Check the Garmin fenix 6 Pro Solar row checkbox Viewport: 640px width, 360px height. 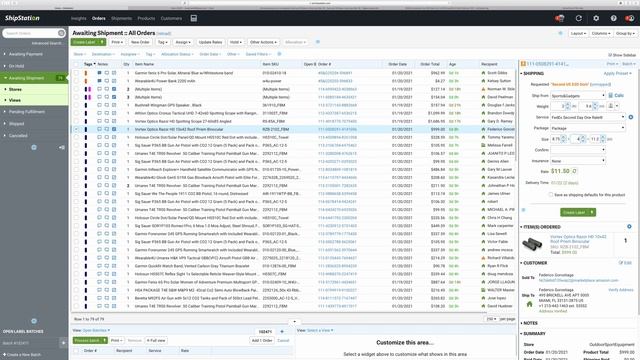pyautogui.click(x=76, y=73)
